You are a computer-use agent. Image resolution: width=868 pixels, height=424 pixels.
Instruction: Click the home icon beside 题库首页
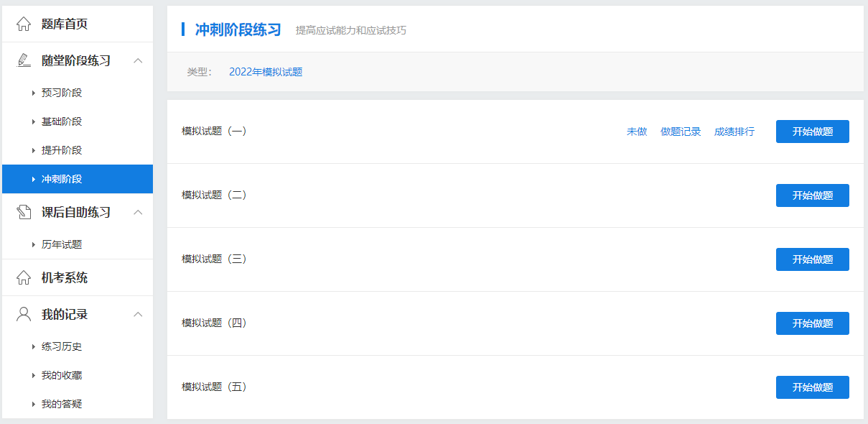pyautogui.click(x=22, y=23)
